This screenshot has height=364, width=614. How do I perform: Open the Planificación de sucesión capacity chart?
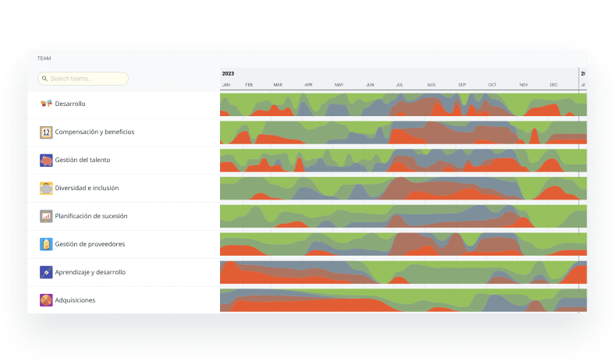click(403, 217)
